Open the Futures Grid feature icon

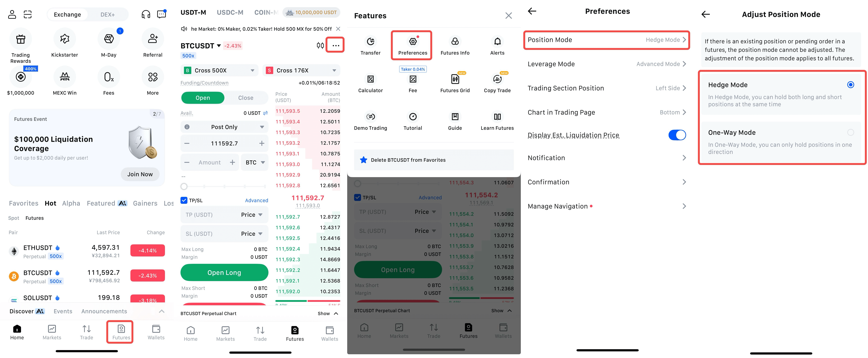[455, 79]
